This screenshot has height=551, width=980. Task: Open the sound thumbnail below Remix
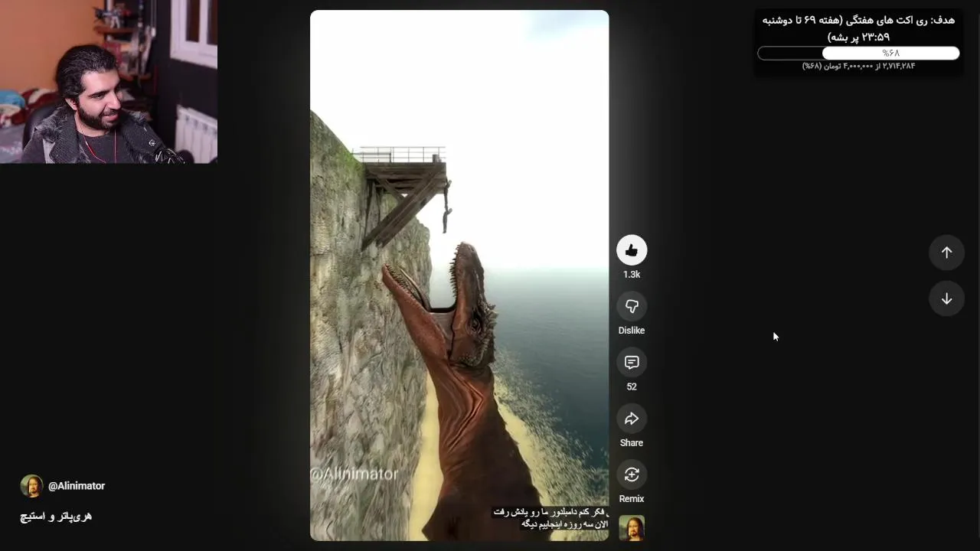coord(632,528)
